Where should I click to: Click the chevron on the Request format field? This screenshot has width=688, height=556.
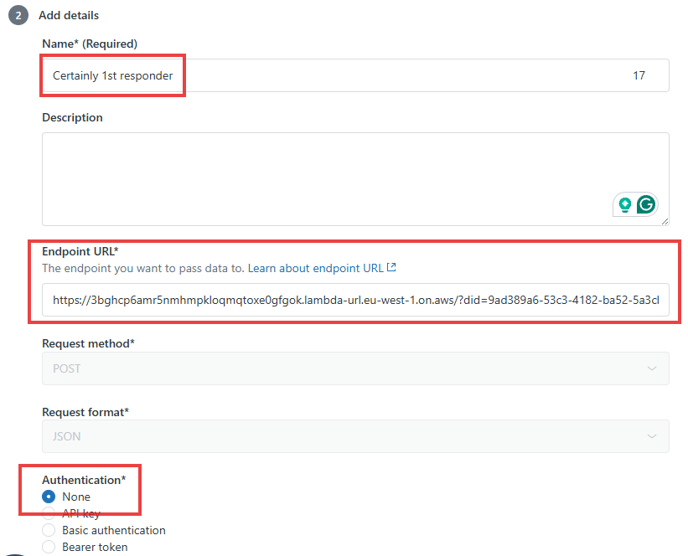pos(652,436)
